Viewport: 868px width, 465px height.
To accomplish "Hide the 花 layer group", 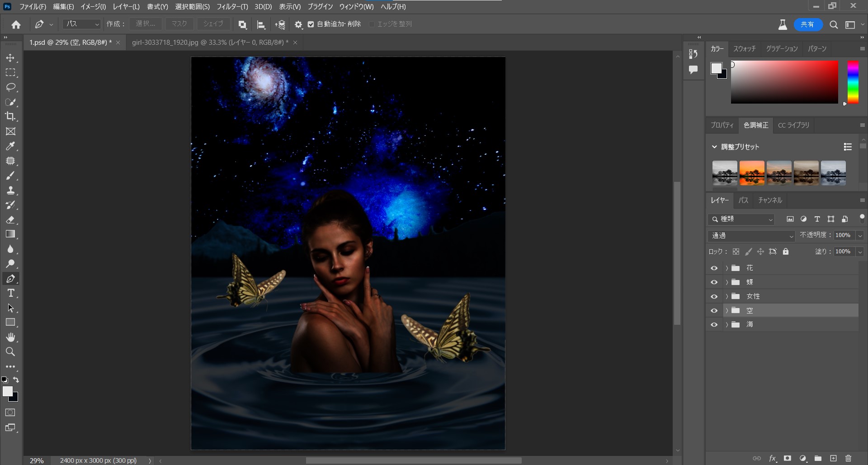I will [x=714, y=268].
